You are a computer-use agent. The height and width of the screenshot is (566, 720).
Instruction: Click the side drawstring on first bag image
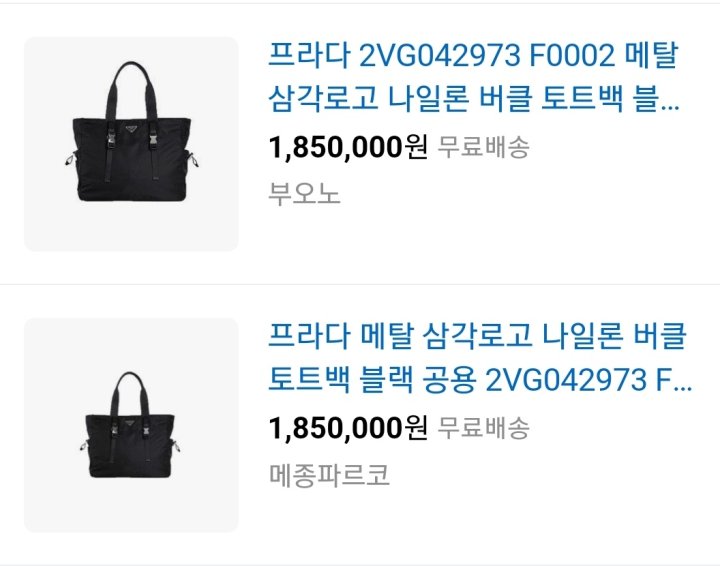click(69, 159)
